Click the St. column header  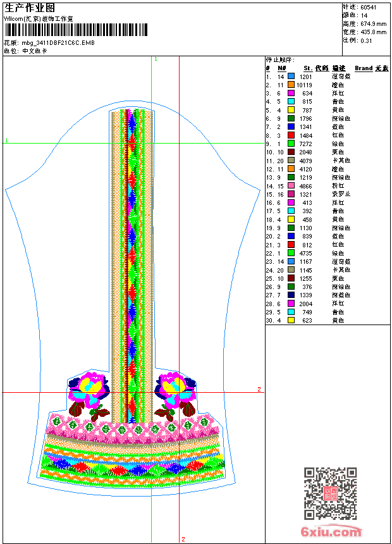(307, 68)
